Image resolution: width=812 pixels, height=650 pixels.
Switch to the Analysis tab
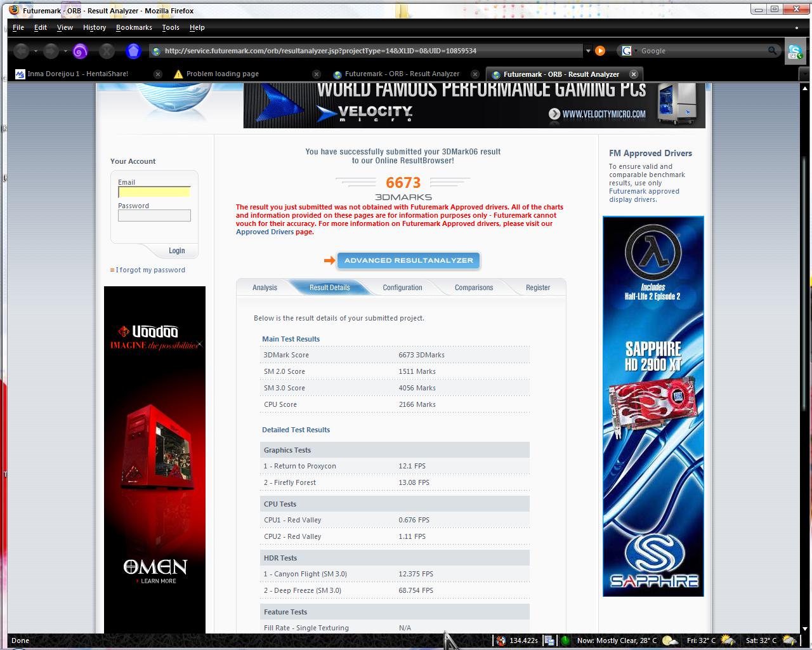click(x=265, y=288)
